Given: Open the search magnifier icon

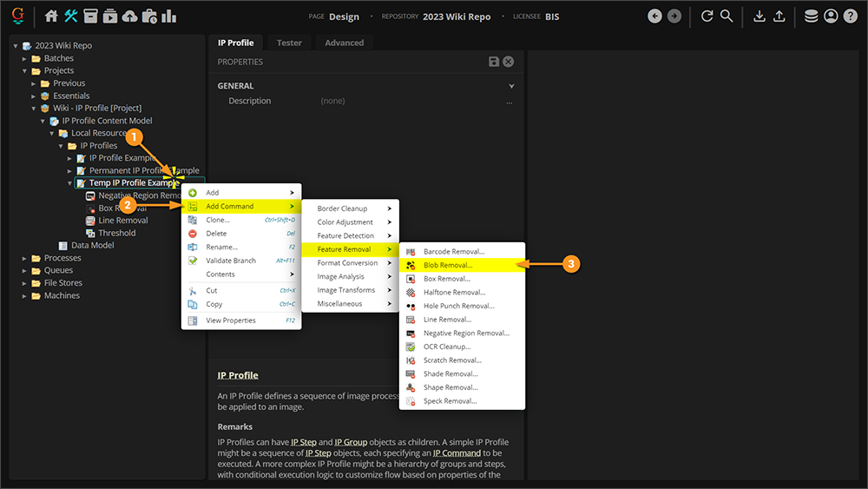Looking at the screenshot, I should pos(727,16).
